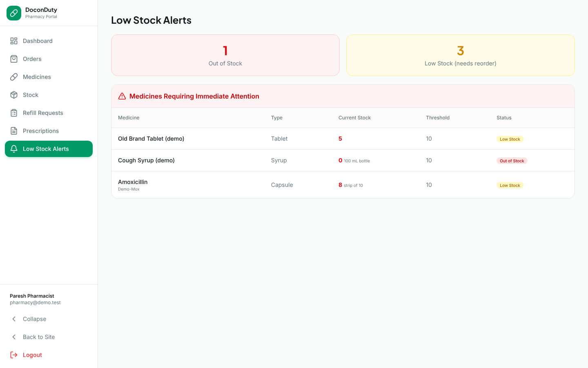Click the Medicines pill icon
The image size is (588, 368).
click(x=14, y=77)
